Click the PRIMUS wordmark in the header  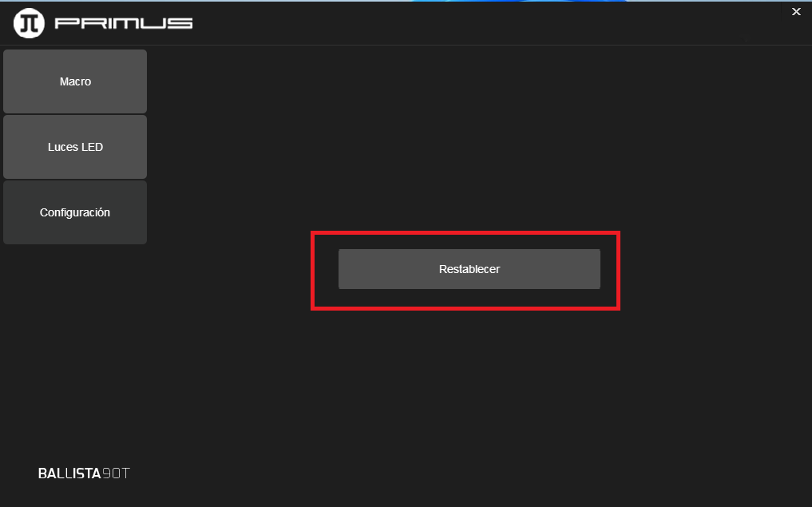coord(124,23)
